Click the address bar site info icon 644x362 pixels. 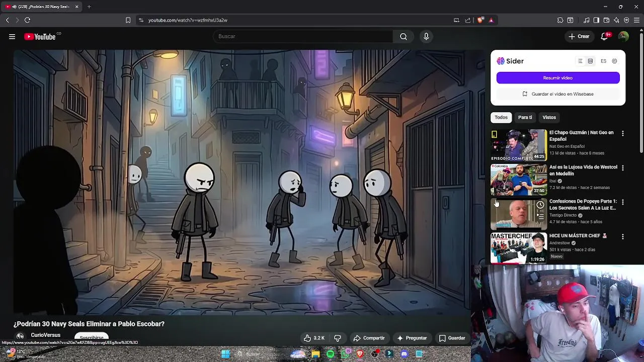pyautogui.click(x=141, y=20)
